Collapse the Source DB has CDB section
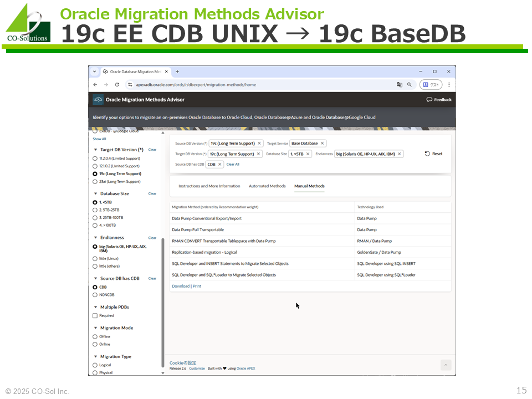532x399 pixels. [95, 279]
